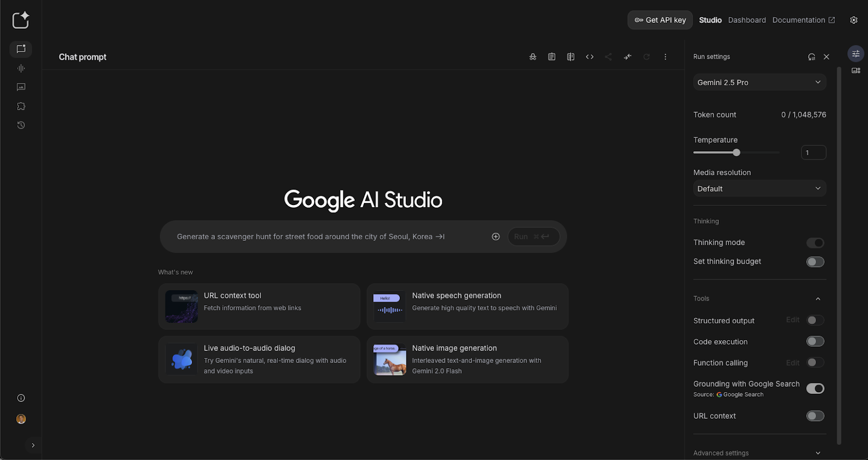Viewport: 868px width, 460px height.
Task: Toggle incognito temporary chat icon
Action: 533,57
